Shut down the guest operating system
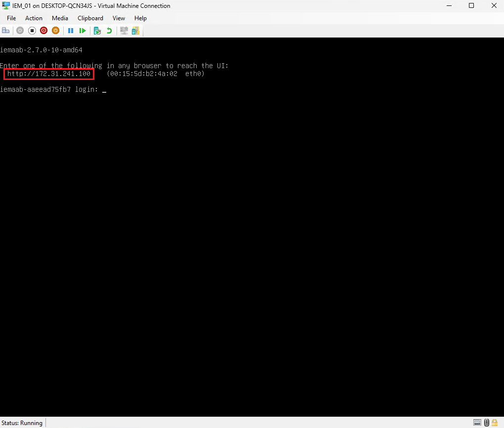504x428 pixels. 43,30
